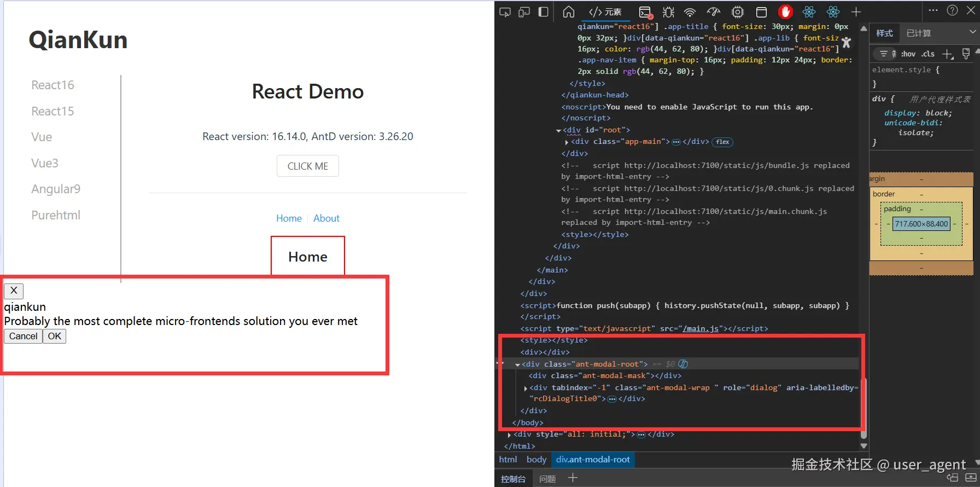Select body in the breadcrumb bar
Image resolution: width=980 pixels, height=487 pixels.
coord(536,460)
